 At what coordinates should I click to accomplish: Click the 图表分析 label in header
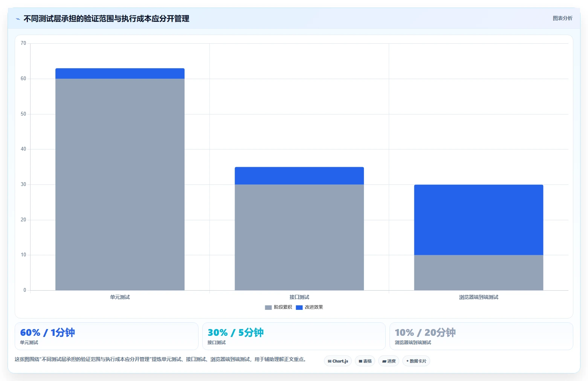click(x=562, y=18)
